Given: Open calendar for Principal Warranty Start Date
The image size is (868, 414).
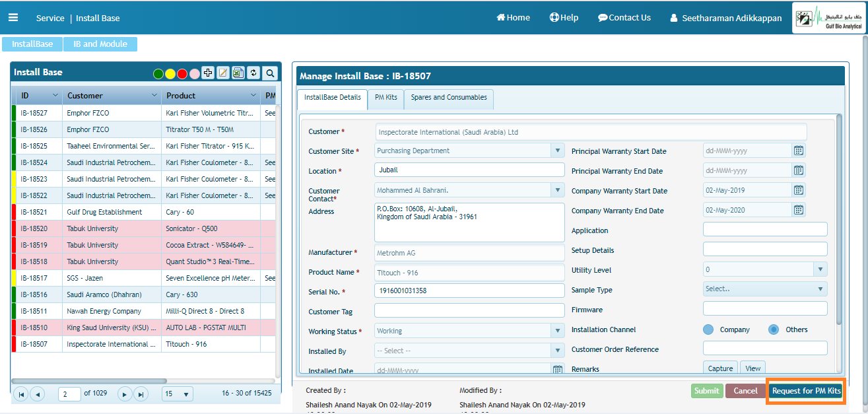Looking at the screenshot, I should point(799,151).
